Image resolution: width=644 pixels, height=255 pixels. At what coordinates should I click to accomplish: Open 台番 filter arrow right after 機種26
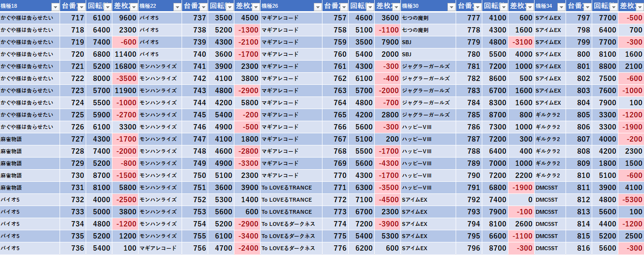click(x=344, y=6)
